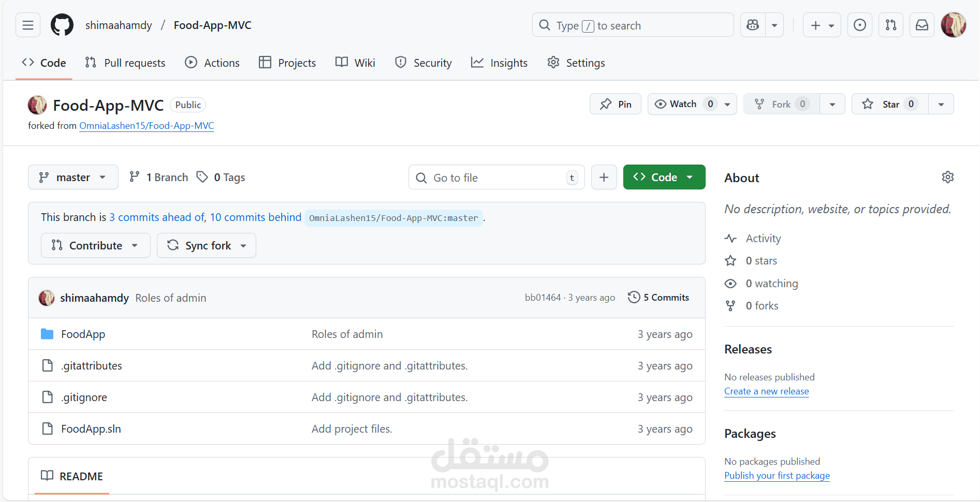
Task: Open the Contribute dropdown
Action: click(96, 245)
